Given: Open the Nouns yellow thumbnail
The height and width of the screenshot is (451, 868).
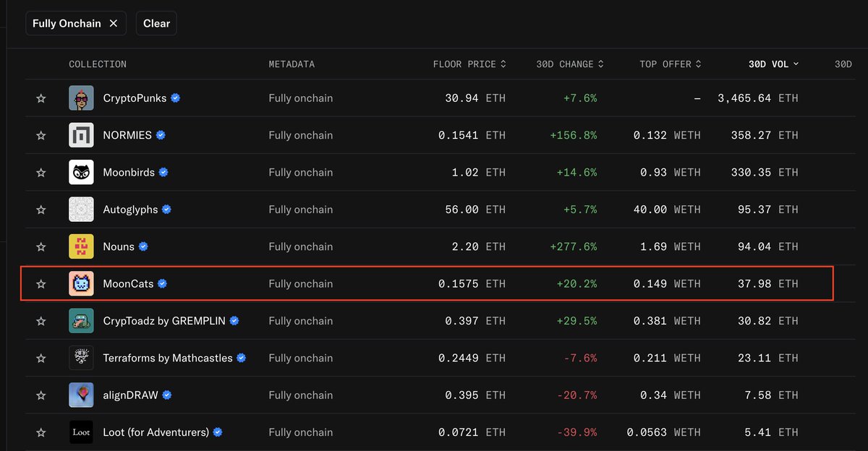Looking at the screenshot, I should pyautogui.click(x=81, y=246).
